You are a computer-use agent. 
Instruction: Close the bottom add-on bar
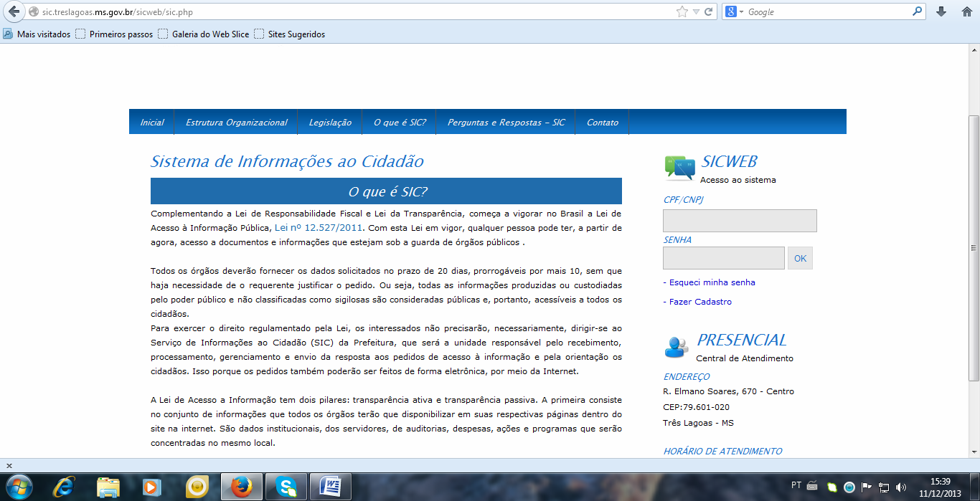pyautogui.click(x=9, y=465)
